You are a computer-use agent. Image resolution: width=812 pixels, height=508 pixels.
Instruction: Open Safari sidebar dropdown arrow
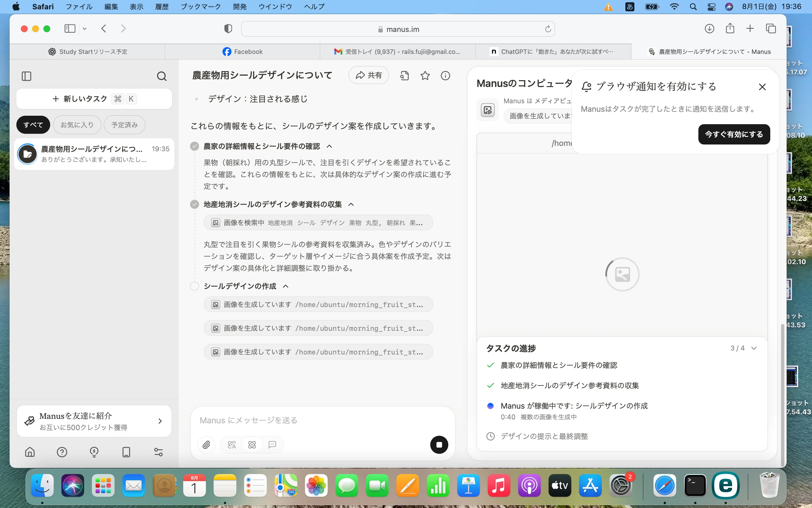pyautogui.click(x=85, y=29)
